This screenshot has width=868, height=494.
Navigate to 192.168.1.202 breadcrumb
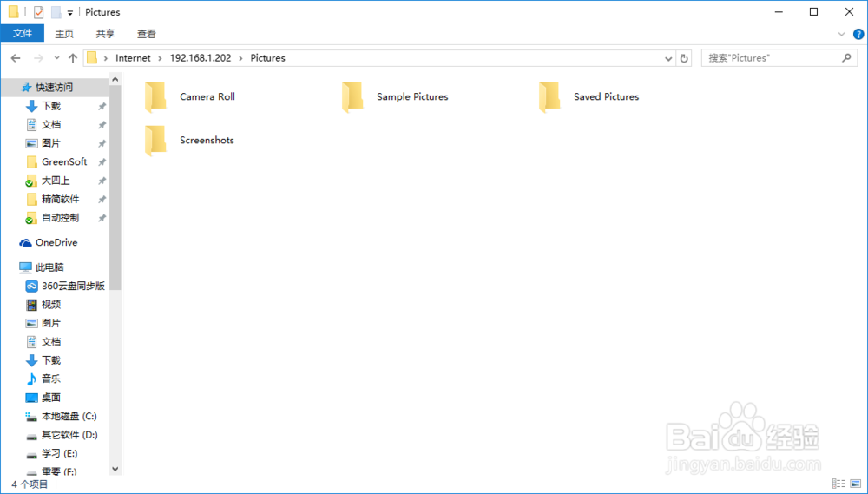(x=201, y=58)
